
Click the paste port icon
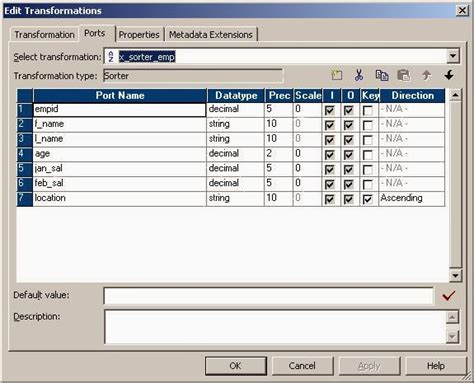[x=404, y=75]
